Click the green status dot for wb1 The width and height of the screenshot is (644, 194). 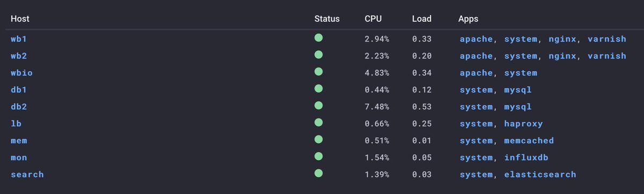(x=318, y=38)
